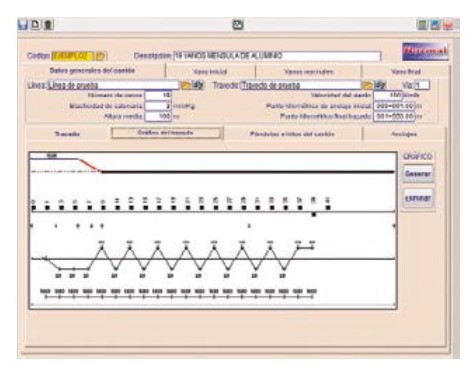The height and width of the screenshot is (366, 471).
Task: Click the Número de vanos field
Action: tap(158, 95)
